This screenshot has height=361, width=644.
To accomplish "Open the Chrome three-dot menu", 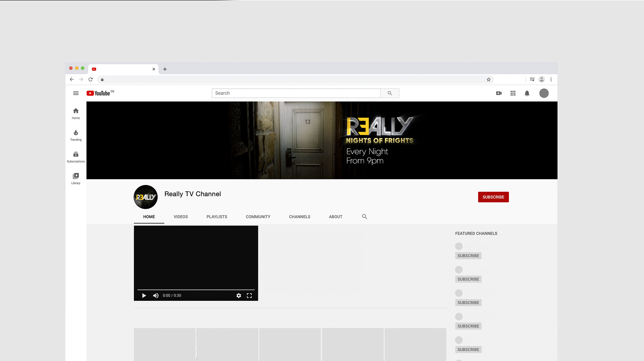I will tap(551, 80).
